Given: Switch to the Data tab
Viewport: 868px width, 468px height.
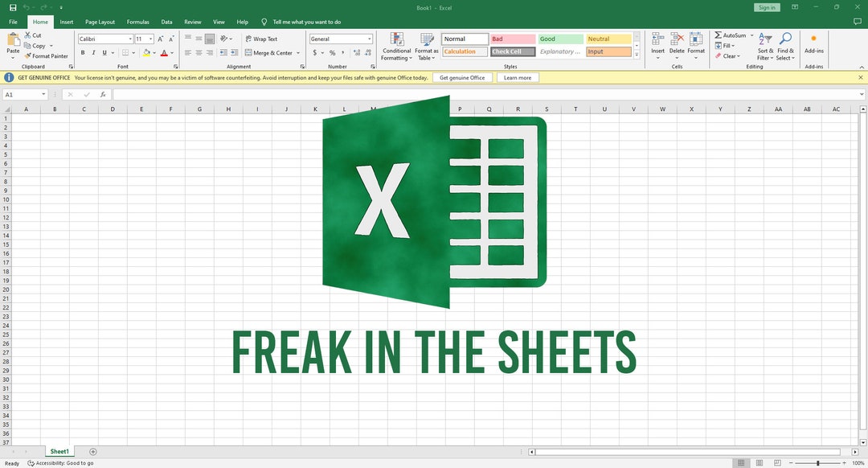Looking at the screenshot, I should [166, 23].
